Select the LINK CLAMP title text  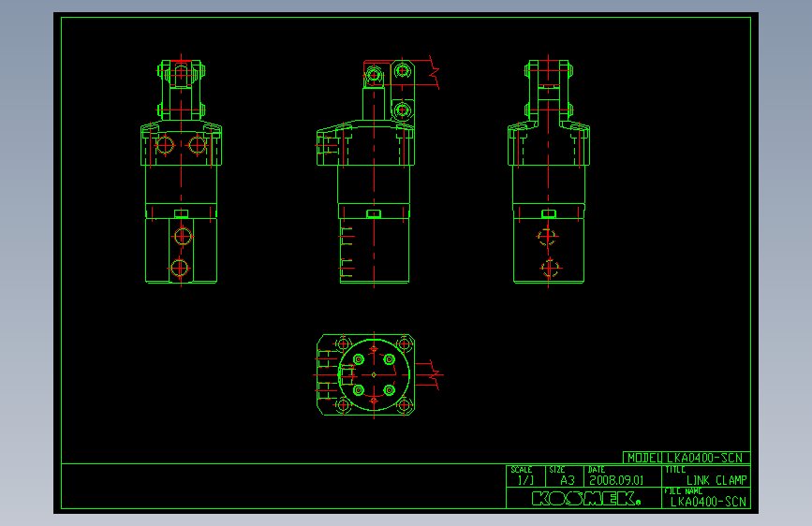[716, 480]
